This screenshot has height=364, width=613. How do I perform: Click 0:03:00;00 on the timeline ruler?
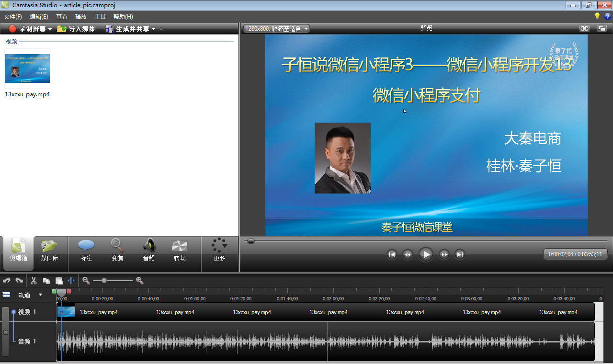pyautogui.click(x=472, y=298)
